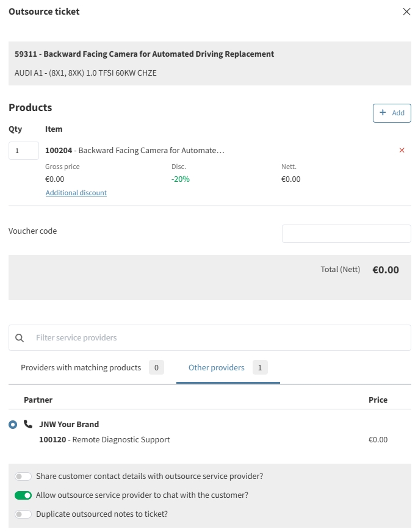Click the Other providers count badge
418x532 pixels.
pyautogui.click(x=260, y=368)
